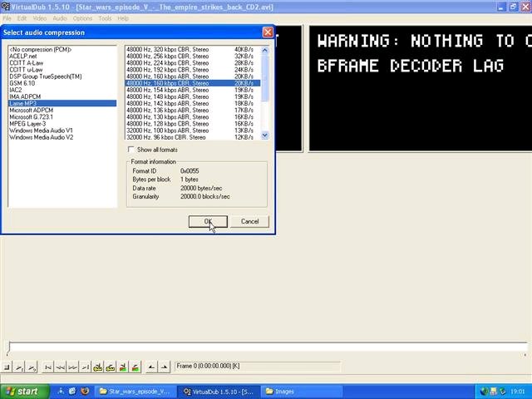The width and height of the screenshot is (532, 399).
Task: Select the IMA ADPCM codec
Action: coord(62,96)
